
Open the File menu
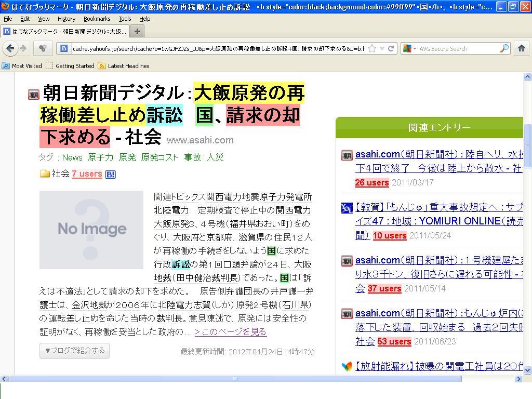tap(8, 19)
